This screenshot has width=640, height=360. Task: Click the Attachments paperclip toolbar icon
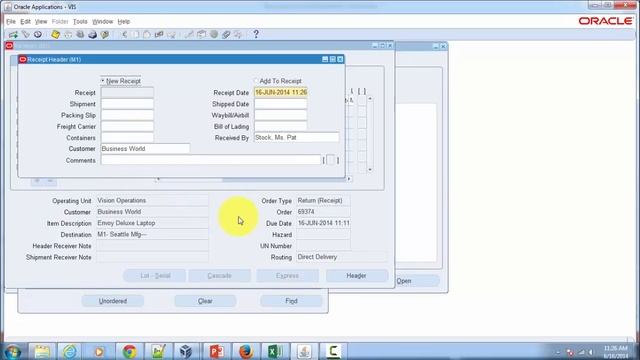point(226,35)
